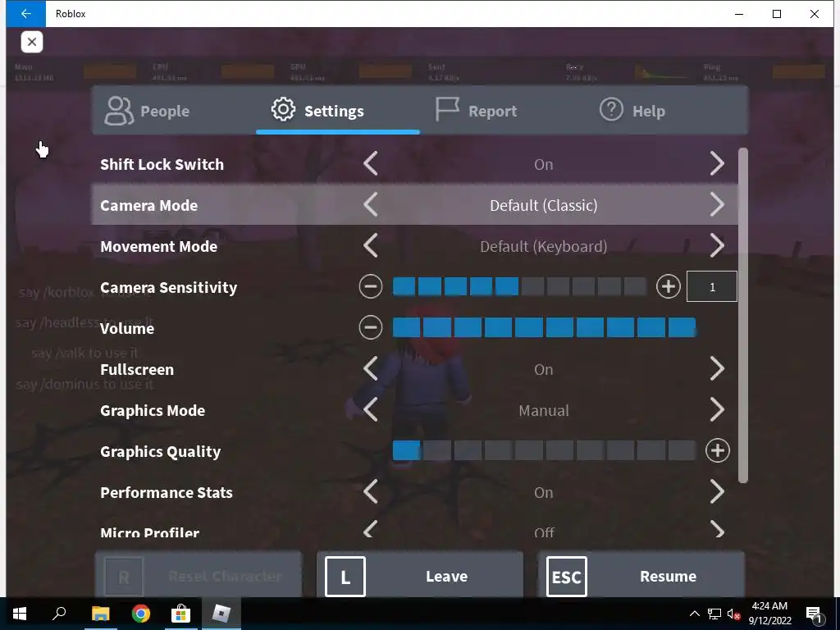Open Windows search from the taskbar

[59, 614]
